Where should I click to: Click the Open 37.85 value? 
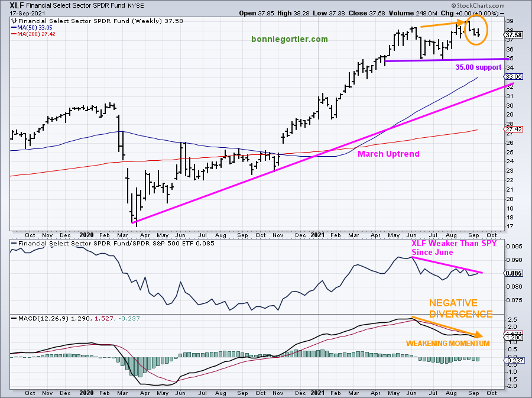257,13
